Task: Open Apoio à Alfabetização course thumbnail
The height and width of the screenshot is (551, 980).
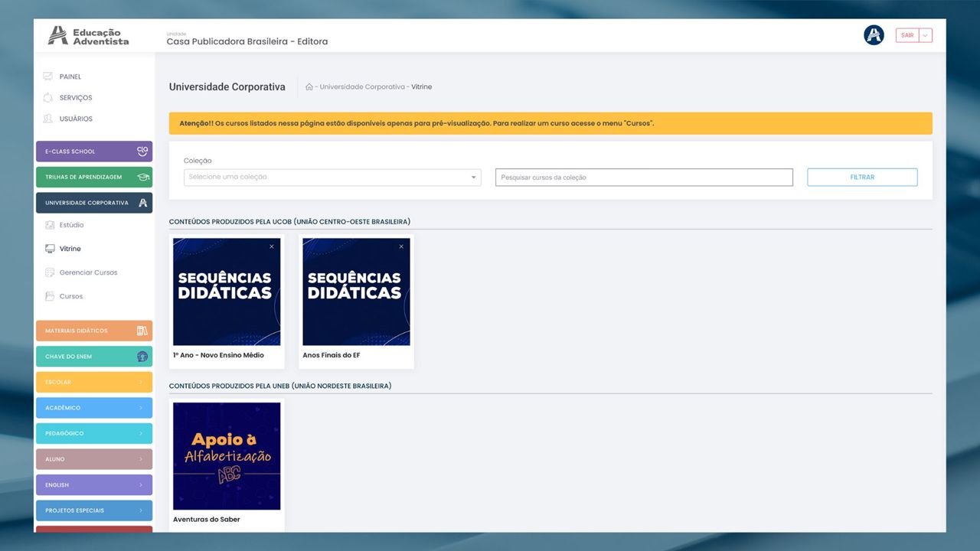Action: (227, 456)
